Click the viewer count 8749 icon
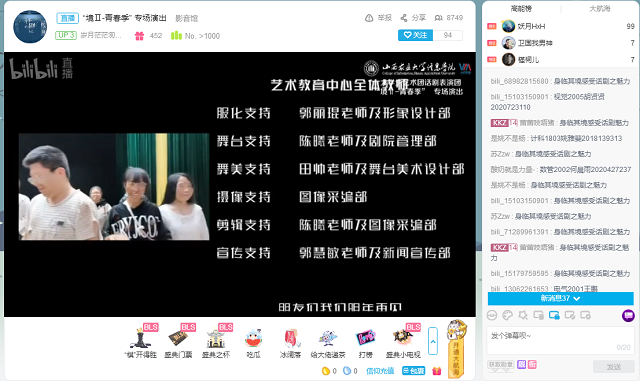This screenshot has width=640, height=381. pyautogui.click(x=438, y=18)
